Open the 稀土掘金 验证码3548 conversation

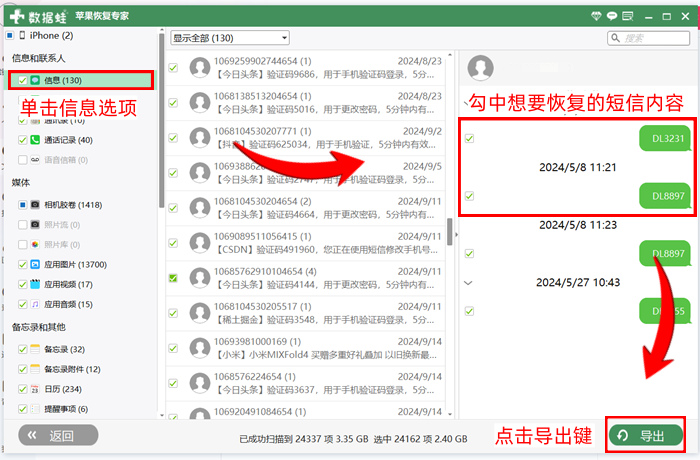coord(305,313)
